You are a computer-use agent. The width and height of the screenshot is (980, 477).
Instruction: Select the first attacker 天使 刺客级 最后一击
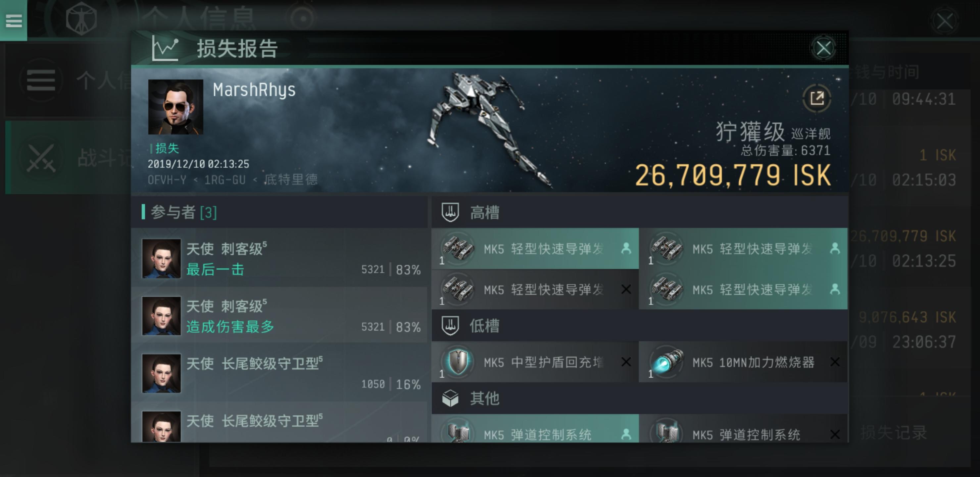point(280,258)
